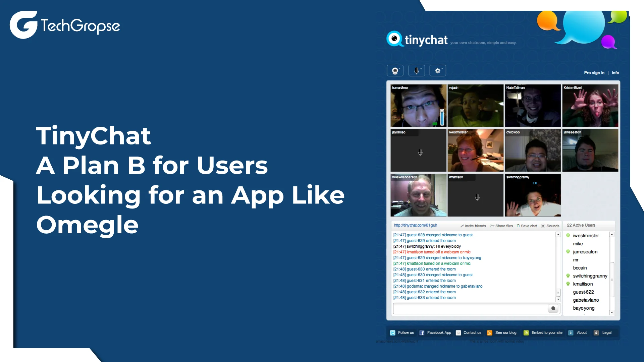Image resolution: width=644 pixels, height=362 pixels.
Task: Select the NateTallman webcam tile
Action: coord(533,106)
